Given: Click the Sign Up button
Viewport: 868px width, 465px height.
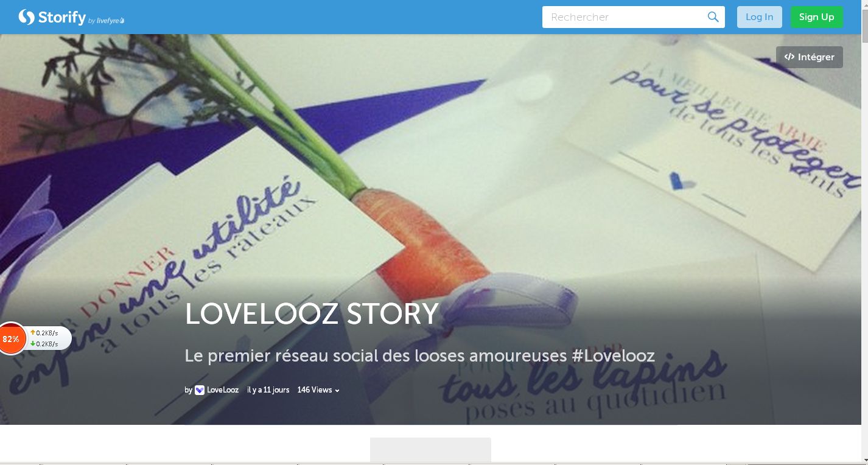Looking at the screenshot, I should point(817,17).
